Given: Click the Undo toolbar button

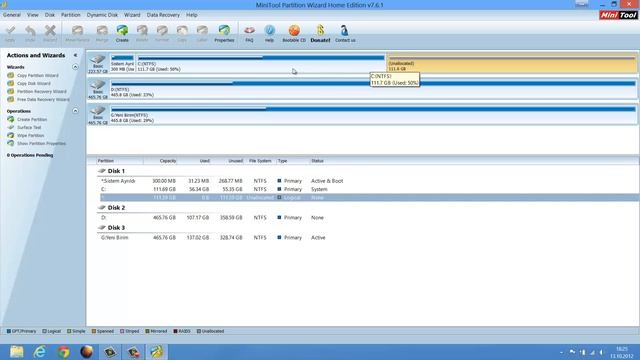Looking at the screenshot, I should pos(30,33).
